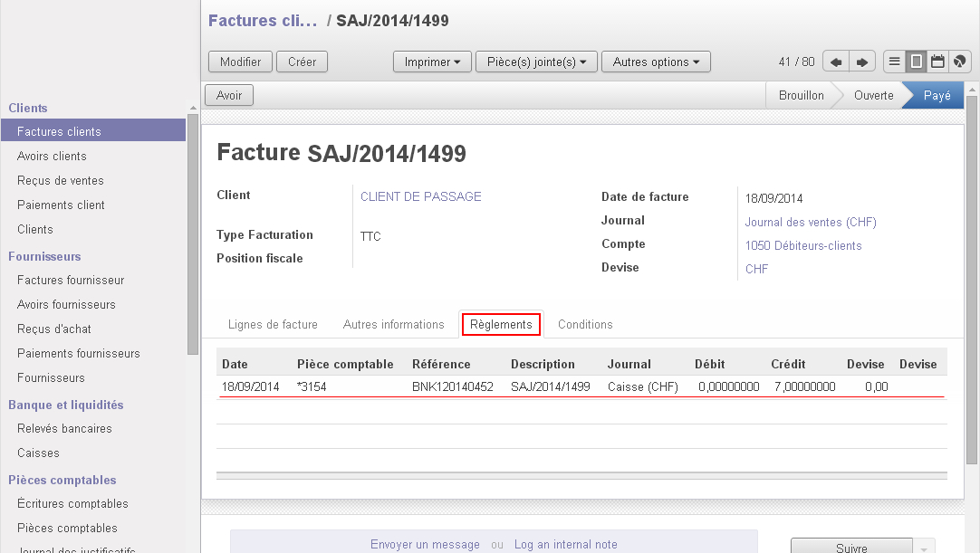Open the Autres informations tab
Screen dimensions: 980x553
coord(393,324)
